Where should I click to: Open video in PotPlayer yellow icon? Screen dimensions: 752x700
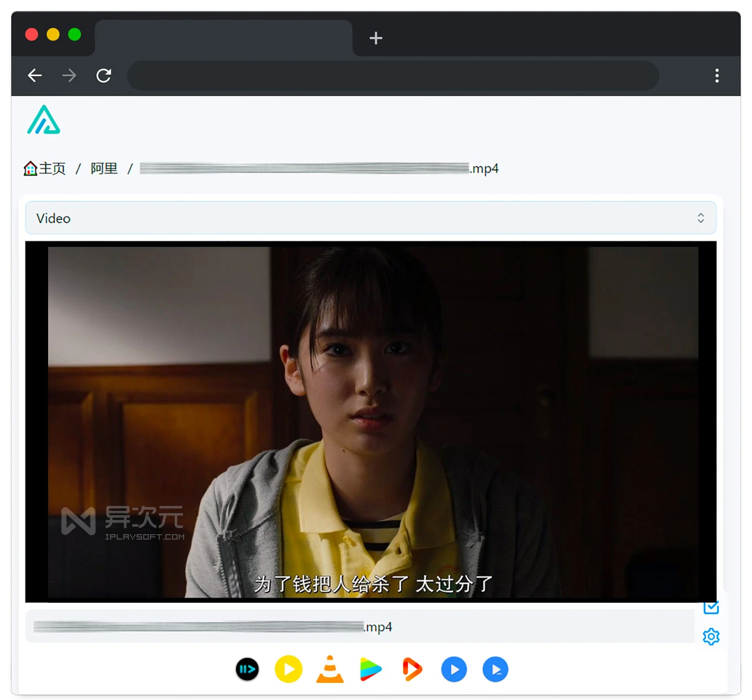pyautogui.click(x=289, y=670)
